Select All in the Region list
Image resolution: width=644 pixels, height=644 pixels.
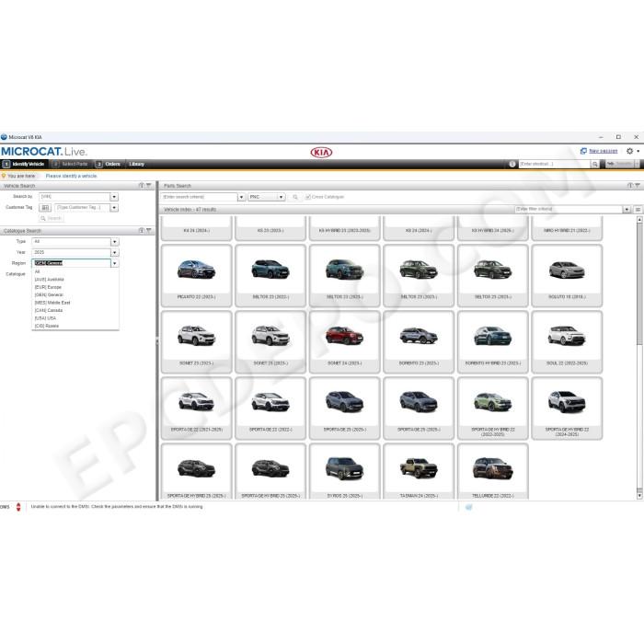tap(75, 272)
